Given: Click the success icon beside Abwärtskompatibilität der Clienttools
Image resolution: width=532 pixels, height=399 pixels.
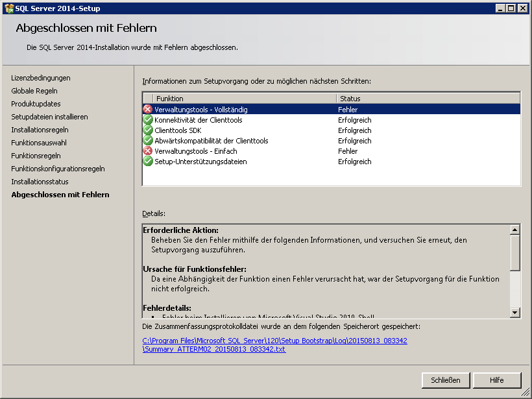Looking at the screenshot, I should point(147,141).
